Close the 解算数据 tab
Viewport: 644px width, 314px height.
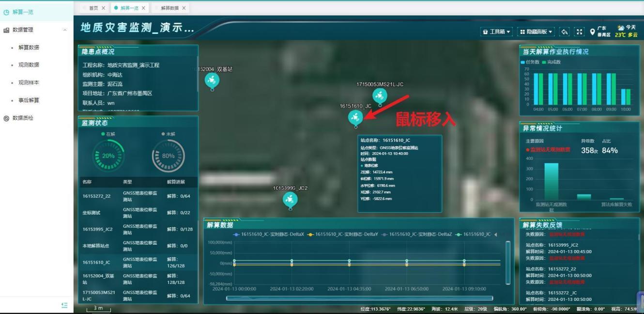[184, 8]
